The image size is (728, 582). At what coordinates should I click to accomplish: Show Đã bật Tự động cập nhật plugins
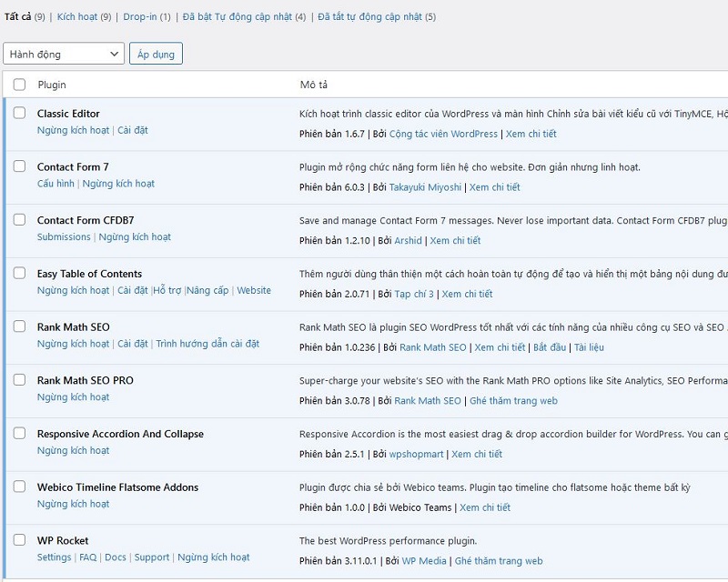pos(244,16)
